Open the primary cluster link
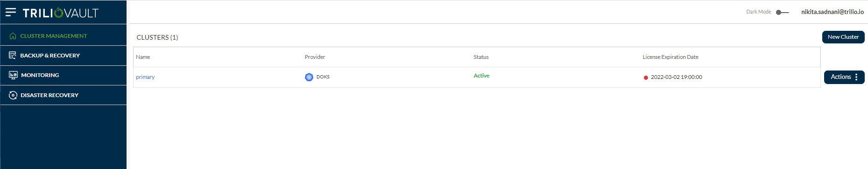Viewport: 868px width, 169px height. click(x=145, y=77)
